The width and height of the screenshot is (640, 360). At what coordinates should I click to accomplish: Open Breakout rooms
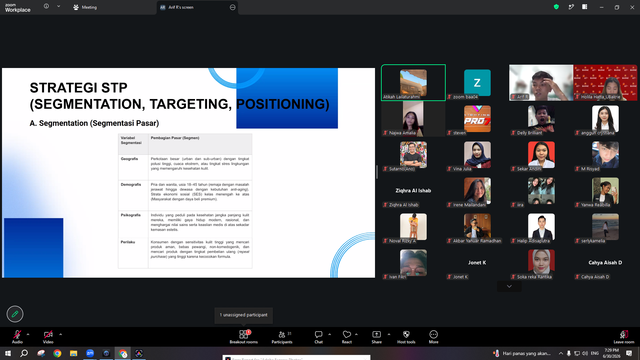[244, 337]
